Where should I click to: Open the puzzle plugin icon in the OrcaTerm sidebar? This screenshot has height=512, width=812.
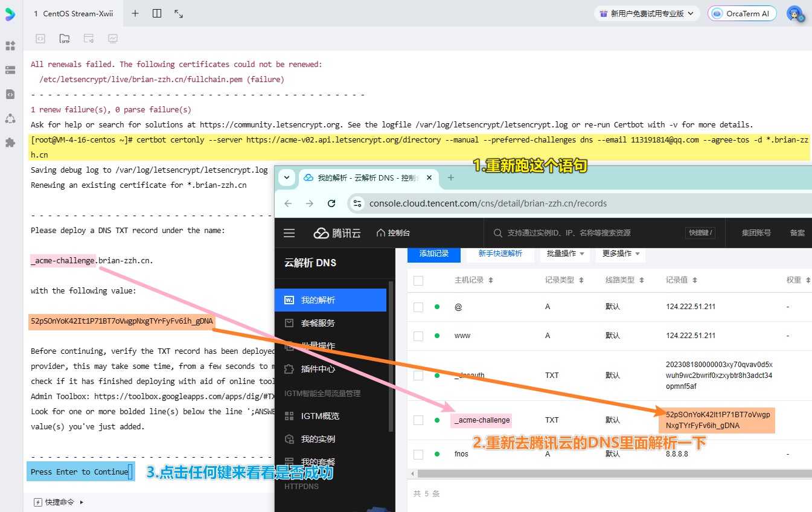pos(10,142)
